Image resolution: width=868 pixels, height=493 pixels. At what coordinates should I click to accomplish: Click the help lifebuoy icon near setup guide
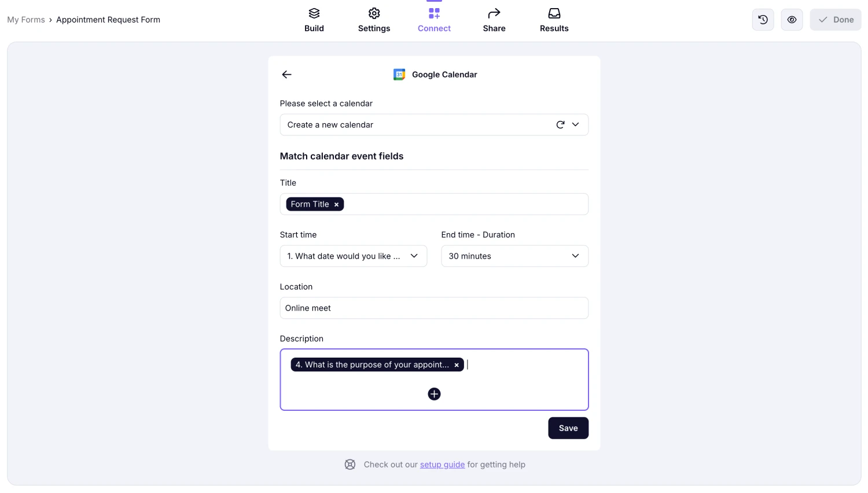click(350, 464)
